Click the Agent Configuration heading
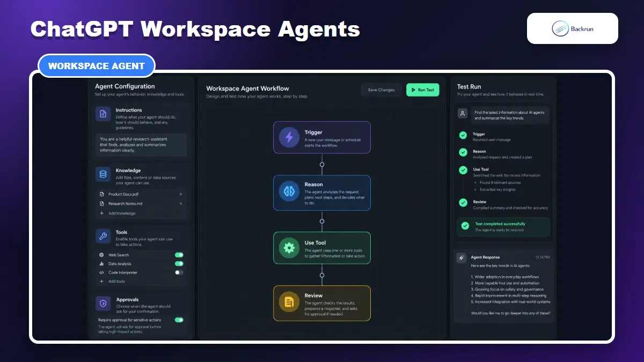Viewport: 644px width, 362px height. coord(125,86)
